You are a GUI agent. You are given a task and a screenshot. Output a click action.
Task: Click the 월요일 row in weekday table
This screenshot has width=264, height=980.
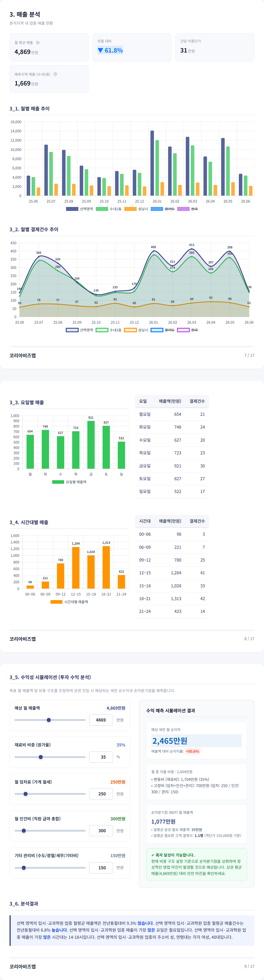(172, 414)
